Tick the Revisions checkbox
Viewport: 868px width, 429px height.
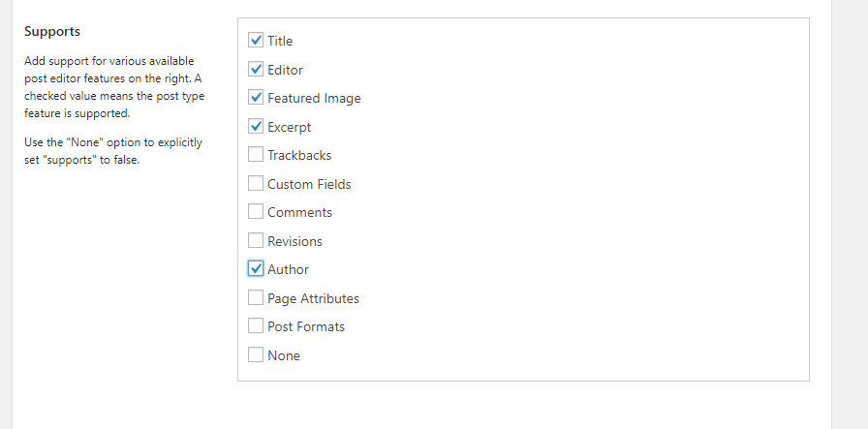(x=256, y=240)
